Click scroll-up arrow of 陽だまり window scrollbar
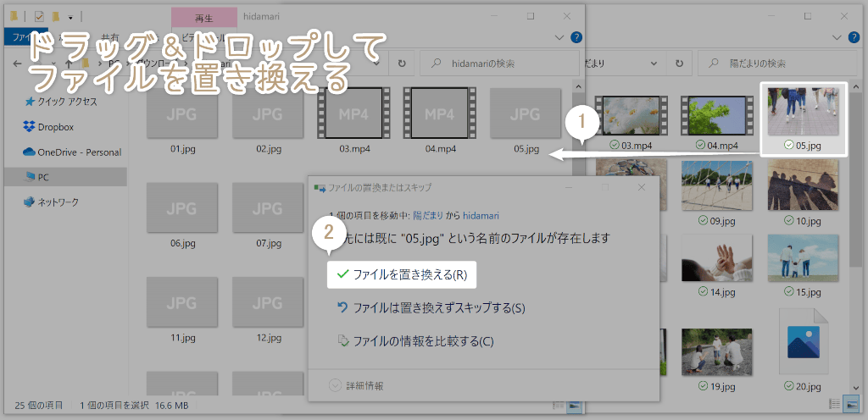Viewport: 868px width, 420px height. [857, 88]
